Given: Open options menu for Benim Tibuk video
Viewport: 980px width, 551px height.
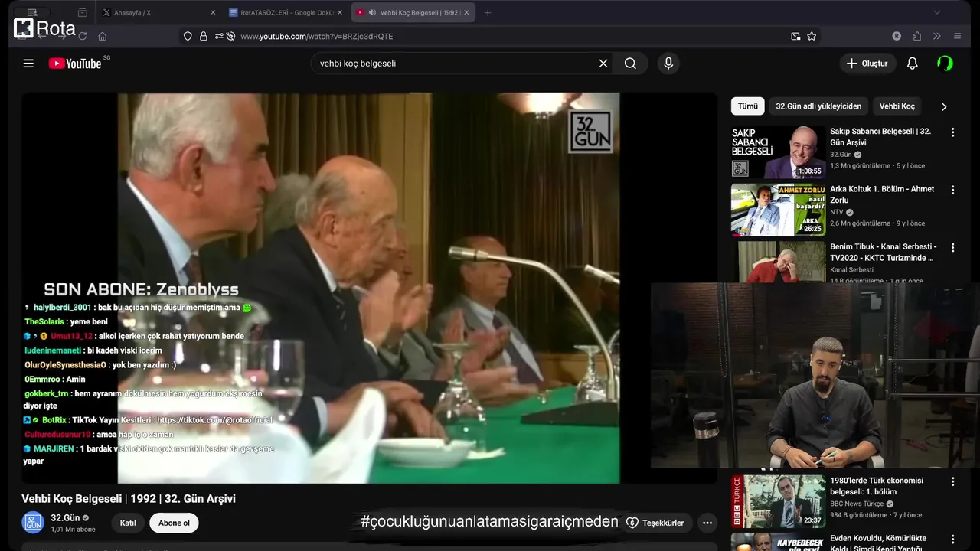Looking at the screenshot, I should (952, 248).
